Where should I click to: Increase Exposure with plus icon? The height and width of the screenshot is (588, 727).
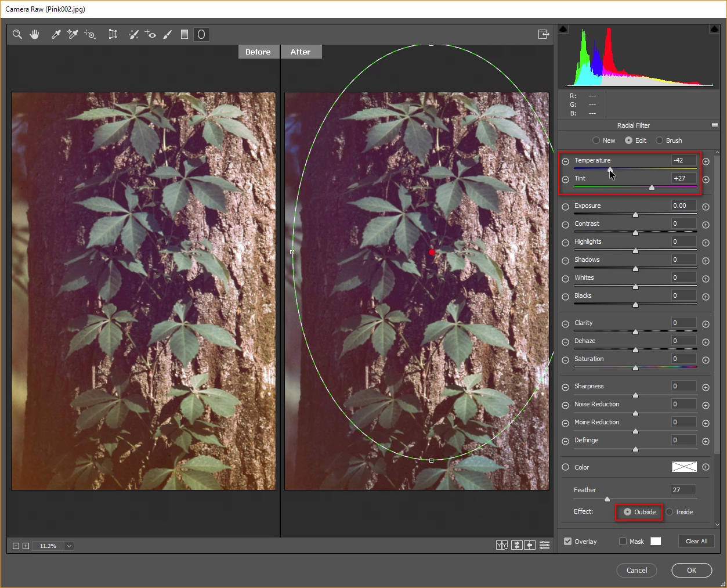pos(706,207)
